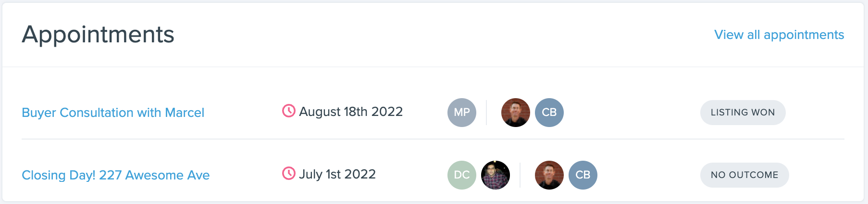Click the CB avatar in Buyer Consultation row

(549, 113)
